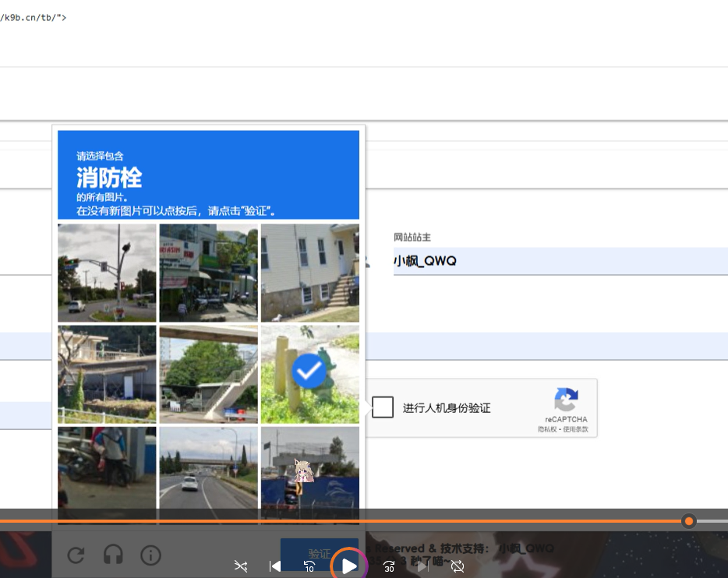Click the white house with staircase tile
The height and width of the screenshot is (578, 728).
(310, 273)
